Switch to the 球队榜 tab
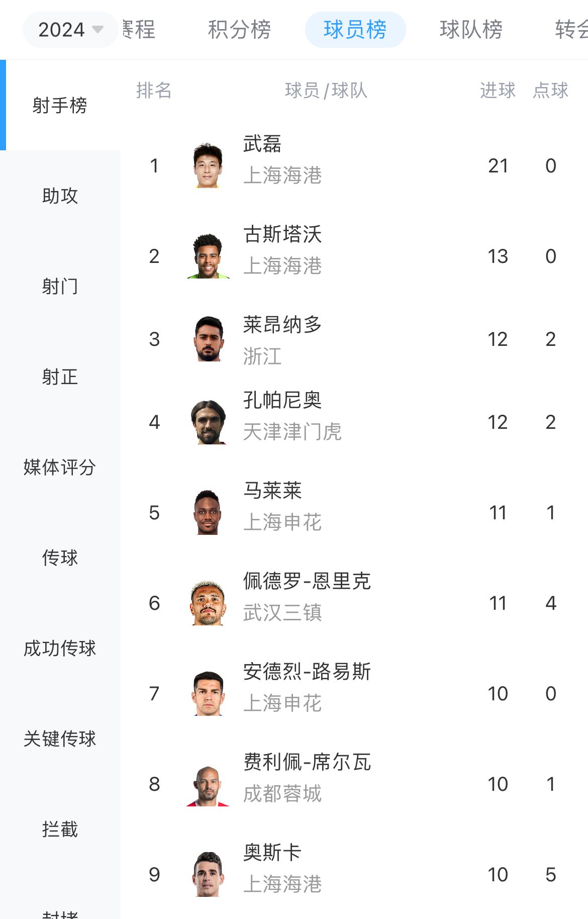The width and height of the screenshot is (588, 919). 471,30
